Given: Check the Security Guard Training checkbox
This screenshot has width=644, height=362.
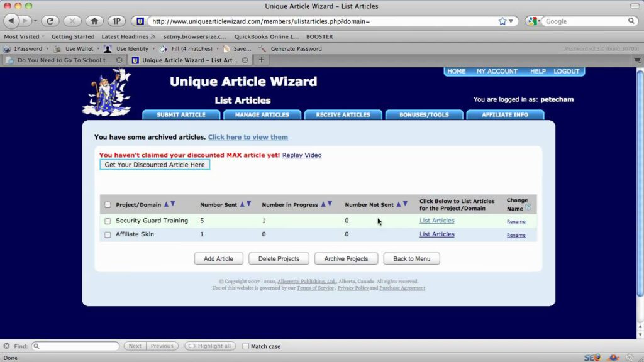Looking at the screenshot, I should pyautogui.click(x=108, y=221).
